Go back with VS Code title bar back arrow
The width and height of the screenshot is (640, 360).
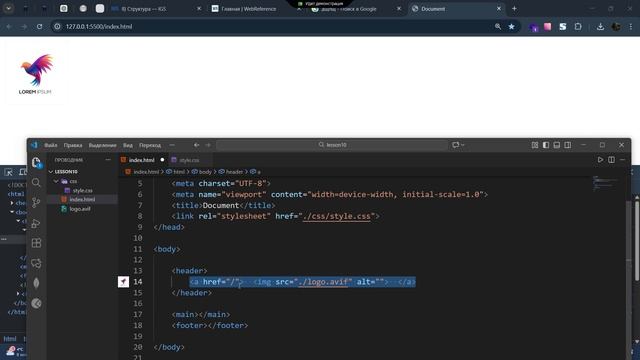point(197,145)
